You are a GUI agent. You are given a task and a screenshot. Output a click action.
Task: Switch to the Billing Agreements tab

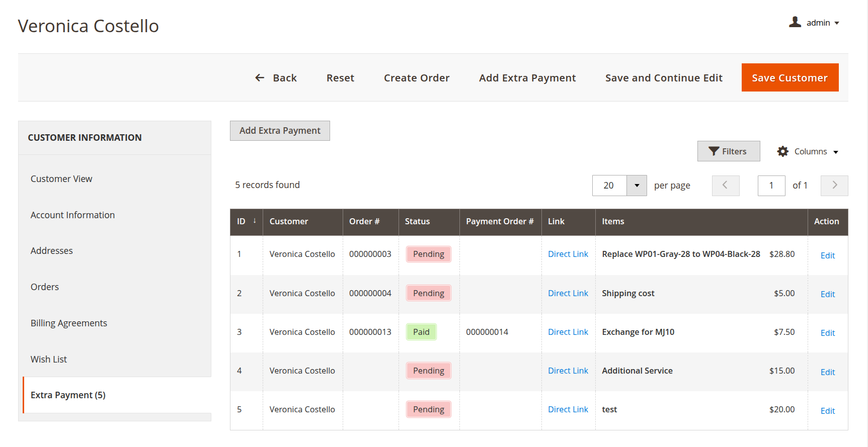pyautogui.click(x=68, y=323)
